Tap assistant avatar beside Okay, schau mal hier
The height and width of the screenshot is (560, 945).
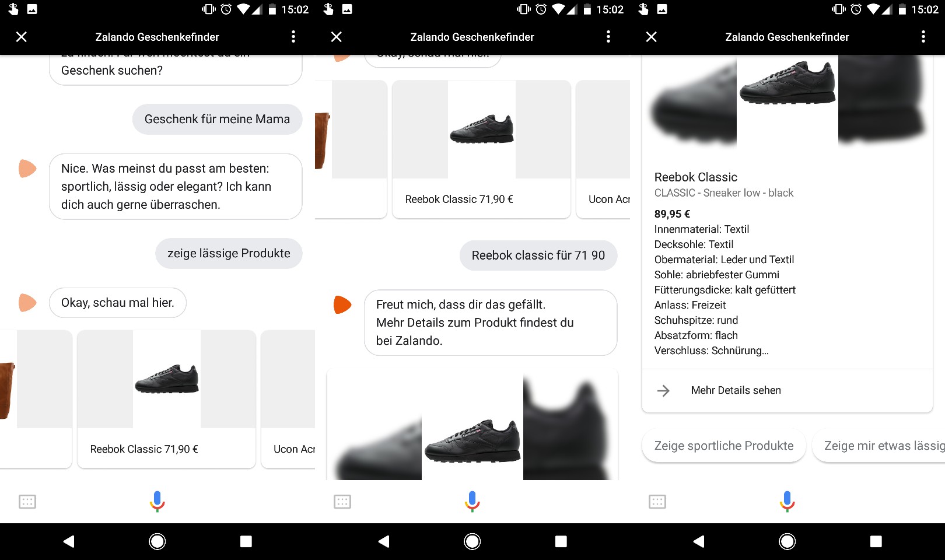point(27,303)
